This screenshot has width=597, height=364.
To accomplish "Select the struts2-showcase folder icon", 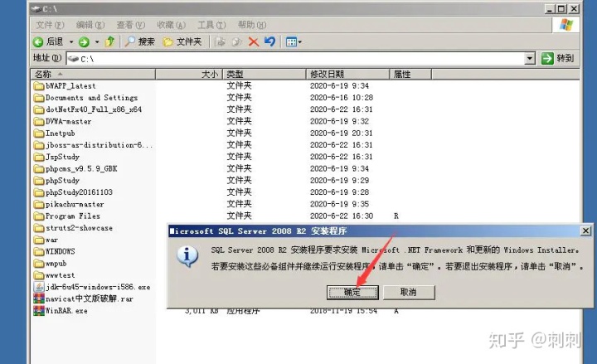I will pos(39,228).
